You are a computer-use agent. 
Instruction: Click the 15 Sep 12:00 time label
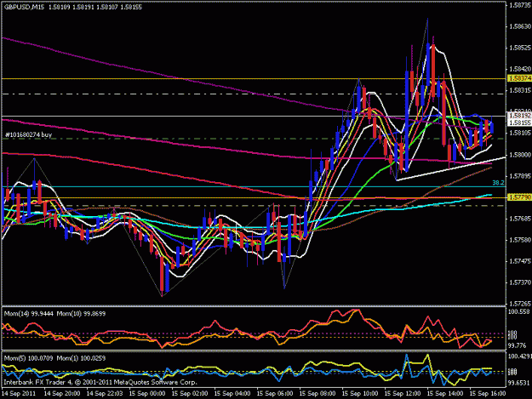pos(403,394)
